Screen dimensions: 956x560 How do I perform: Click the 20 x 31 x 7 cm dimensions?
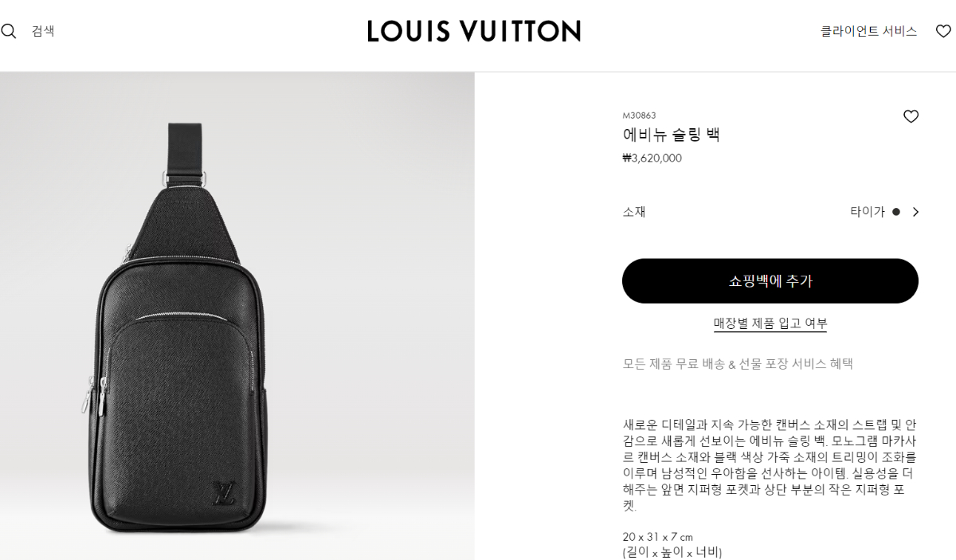coord(657,537)
